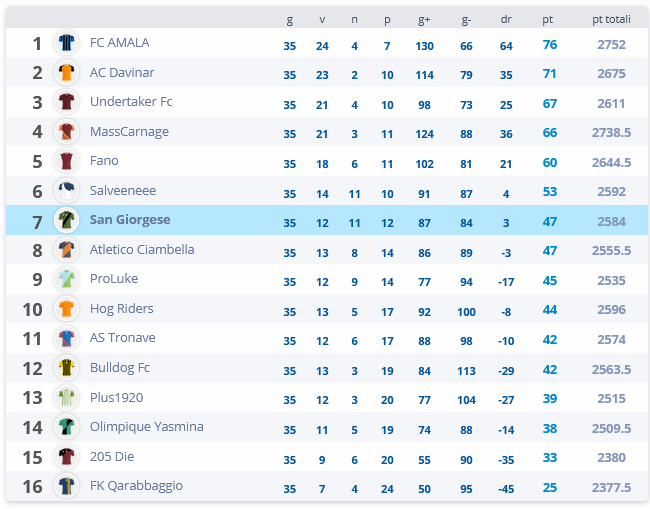Screen dimensions: 650x509
Task: Open the AS Tronave team link
Action: point(123,338)
